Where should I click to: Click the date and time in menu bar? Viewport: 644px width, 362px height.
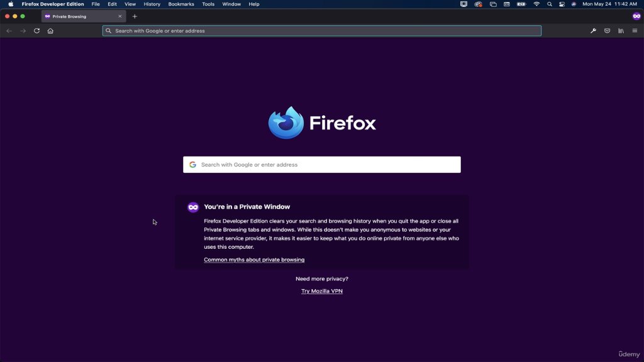[609, 4]
